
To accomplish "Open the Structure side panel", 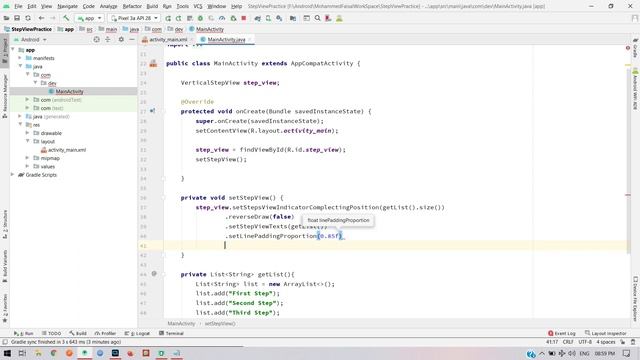I will pyautogui.click(x=5, y=224).
